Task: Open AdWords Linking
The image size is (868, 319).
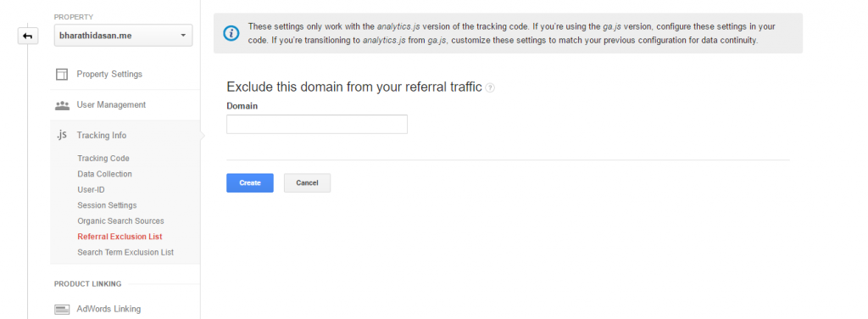Action: click(108, 309)
